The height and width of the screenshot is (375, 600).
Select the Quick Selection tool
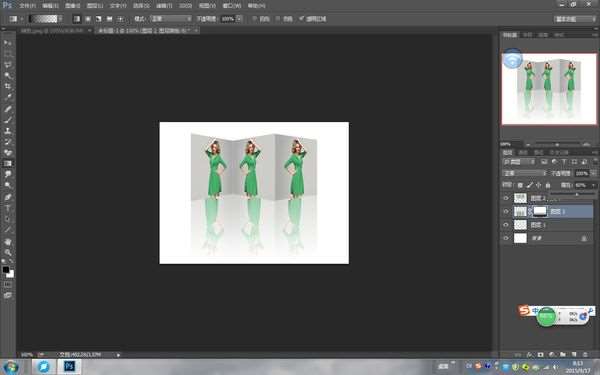click(x=8, y=76)
